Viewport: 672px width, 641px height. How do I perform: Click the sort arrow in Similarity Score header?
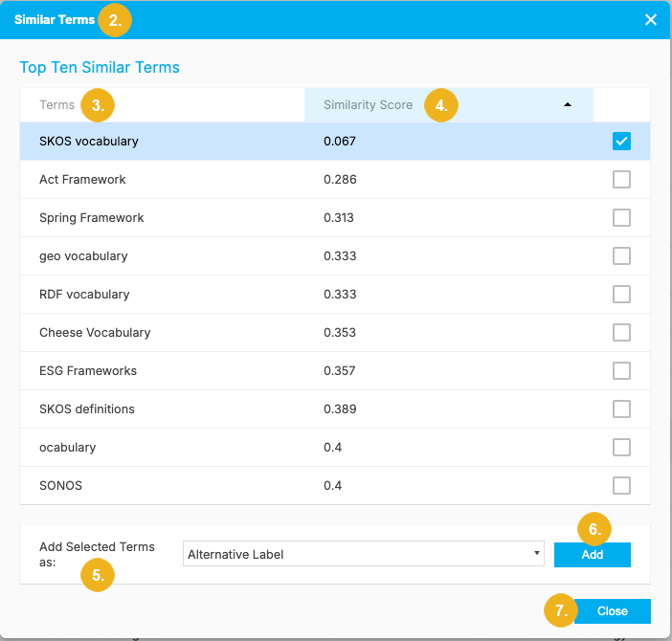coord(568,104)
